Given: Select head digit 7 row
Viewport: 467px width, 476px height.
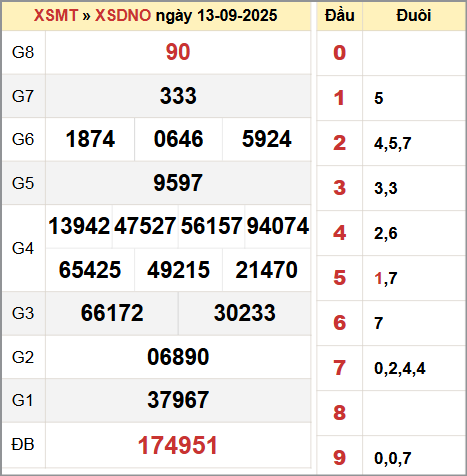Looking at the screenshot, I should (x=391, y=368).
